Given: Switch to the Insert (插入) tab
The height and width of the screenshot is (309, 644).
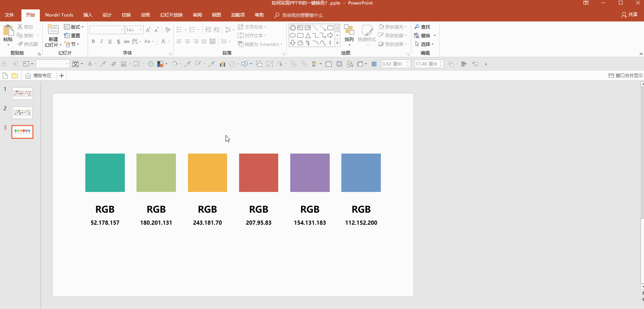Looking at the screenshot, I should pos(88,15).
